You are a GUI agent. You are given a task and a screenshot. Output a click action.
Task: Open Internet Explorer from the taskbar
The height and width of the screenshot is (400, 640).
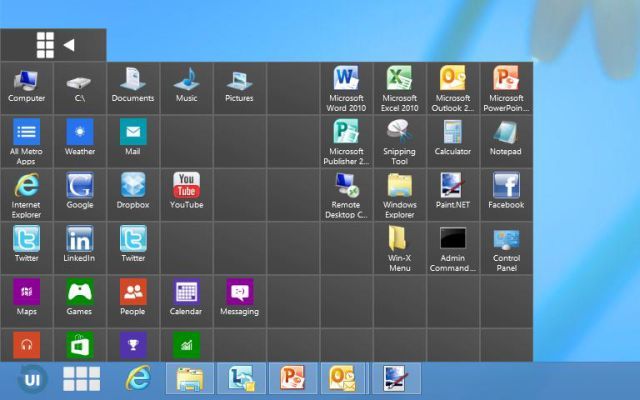pos(137,379)
